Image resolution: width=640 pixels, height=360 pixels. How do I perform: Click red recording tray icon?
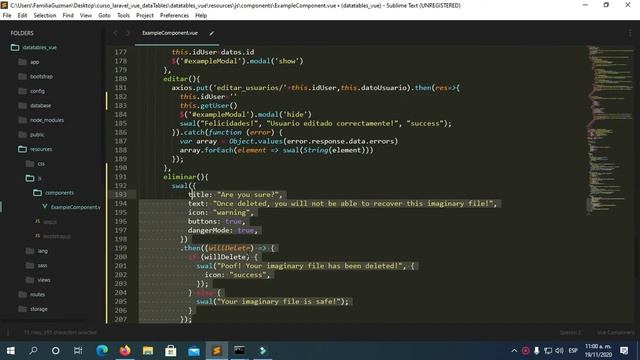(526, 351)
